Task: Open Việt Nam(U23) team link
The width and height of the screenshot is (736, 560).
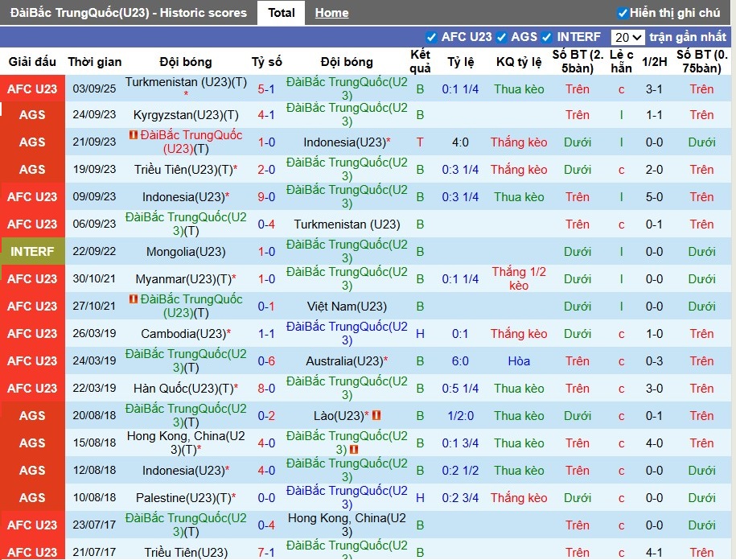Action: (347, 307)
